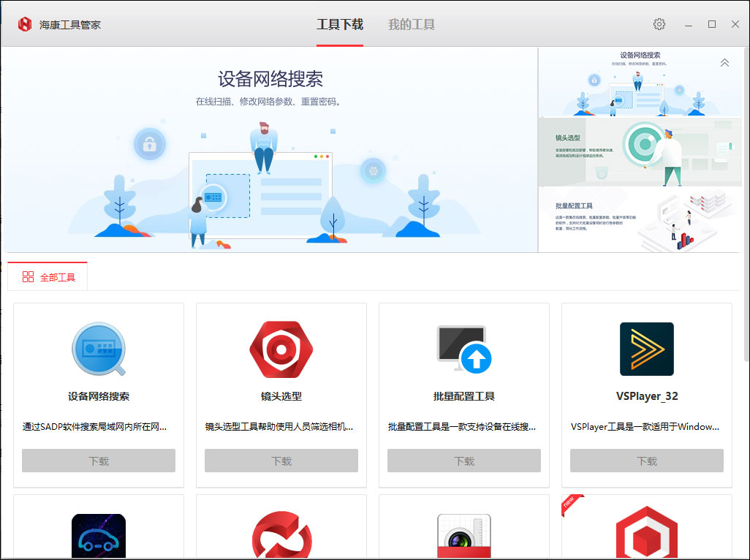Click the vertical scrollbar on the right
The width and height of the screenshot is (750, 560).
746,205
